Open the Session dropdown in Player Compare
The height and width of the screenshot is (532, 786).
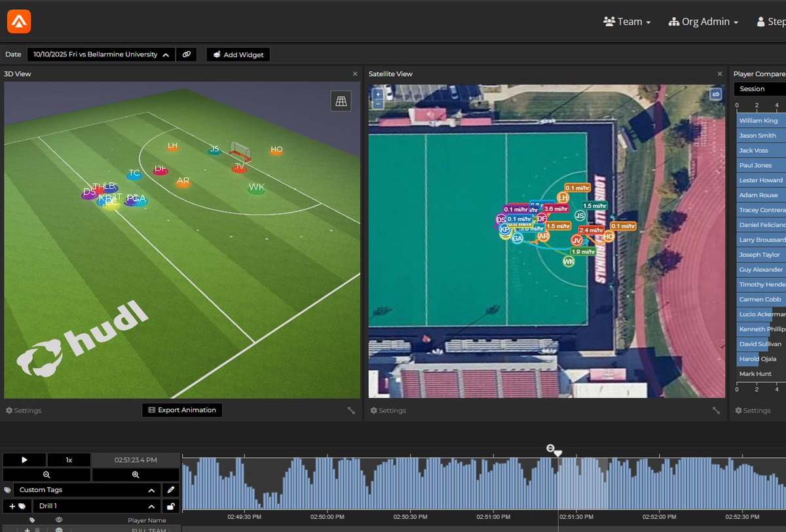coord(760,88)
